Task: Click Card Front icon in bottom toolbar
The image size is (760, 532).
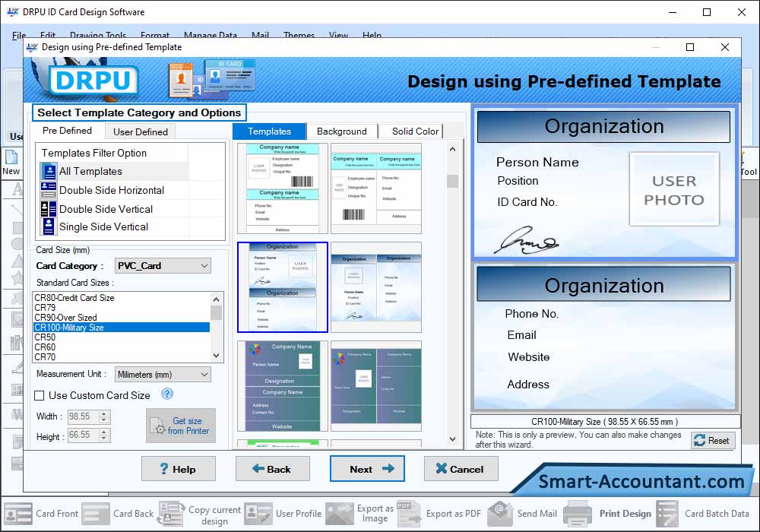Action: [x=18, y=514]
